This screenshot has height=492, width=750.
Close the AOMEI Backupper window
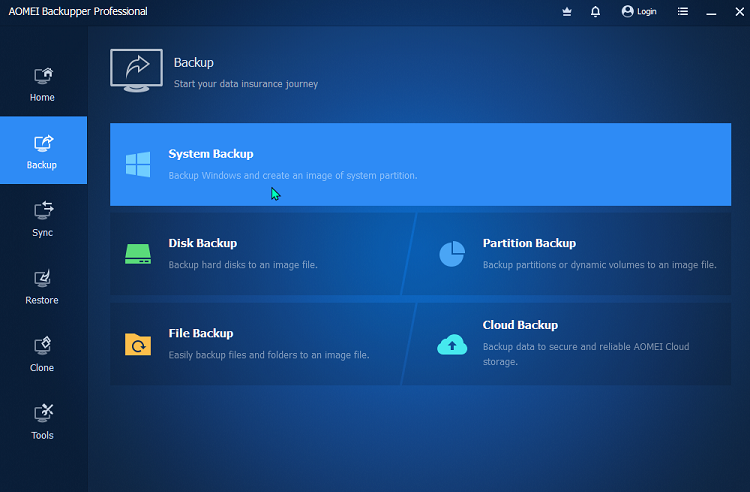[739, 11]
